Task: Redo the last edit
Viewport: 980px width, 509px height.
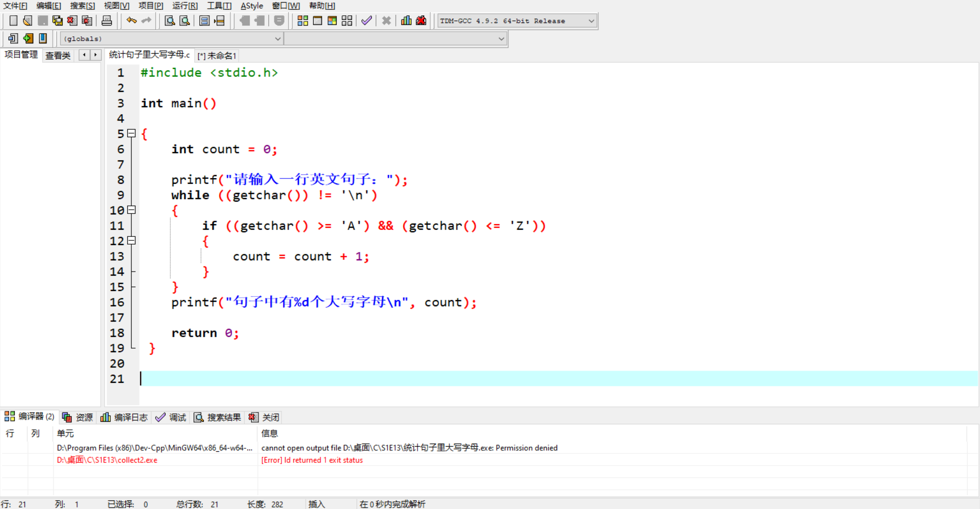Action: tap(146, 20)
